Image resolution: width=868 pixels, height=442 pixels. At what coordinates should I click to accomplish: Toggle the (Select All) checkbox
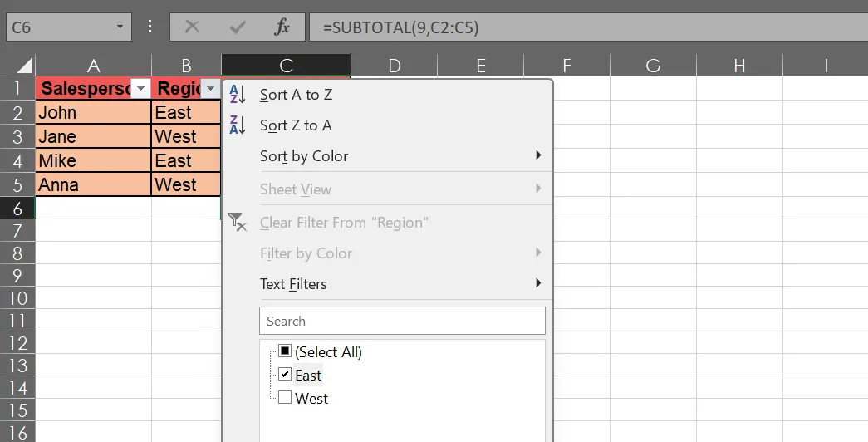(x=285, y=351)
